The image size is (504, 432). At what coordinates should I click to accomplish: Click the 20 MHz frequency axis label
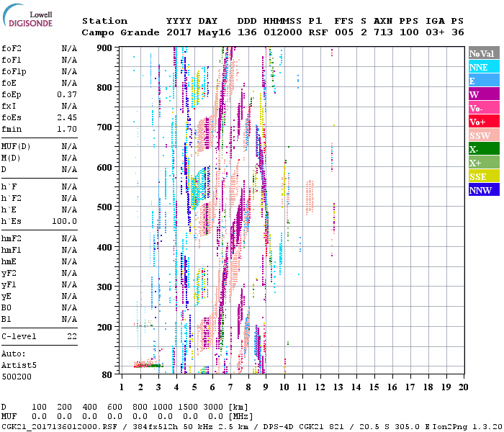point(463,387)
